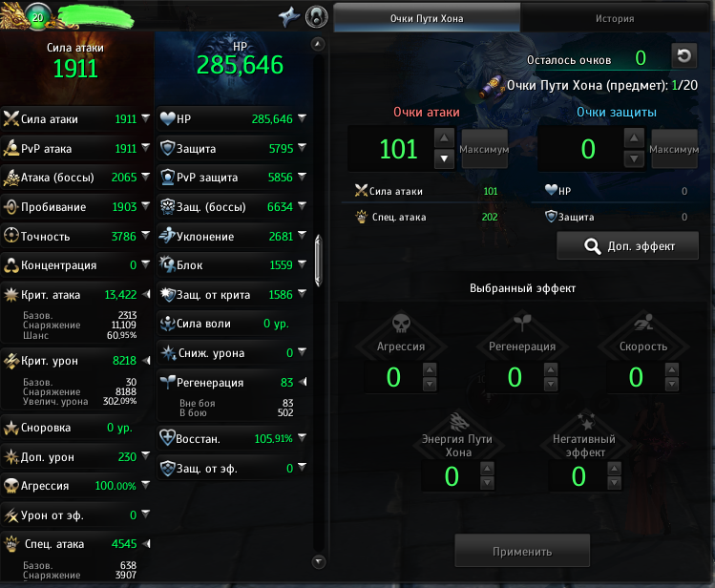Click the Регенерация sprout effect icon
The width and height of the screenshot is (715, 588).
click(x=522, y=323)
